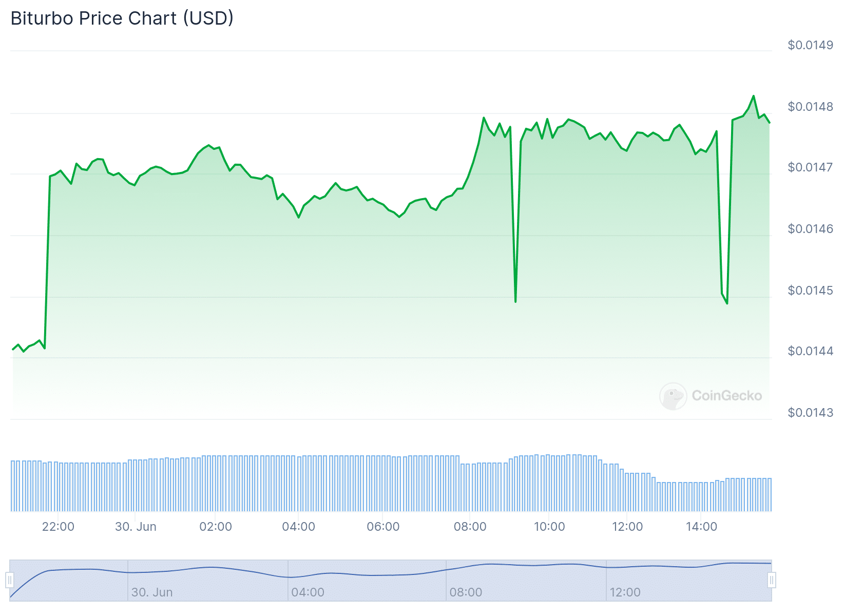Click the price peak near the chart's right end
Viewport: 844px width, 616px height.
pyautogui.click(x=754, y=96)
